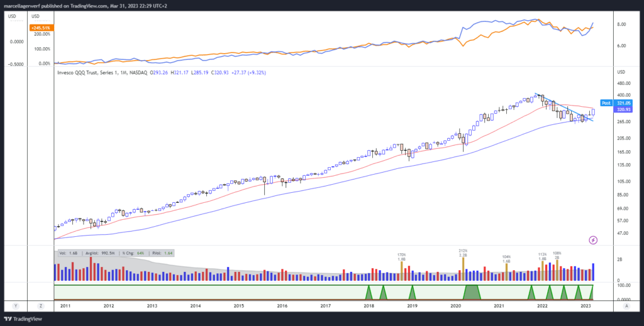Click the published-on TradingView.com header text
Viewport: 644px width, 326px height.
(x=86, y=6)
